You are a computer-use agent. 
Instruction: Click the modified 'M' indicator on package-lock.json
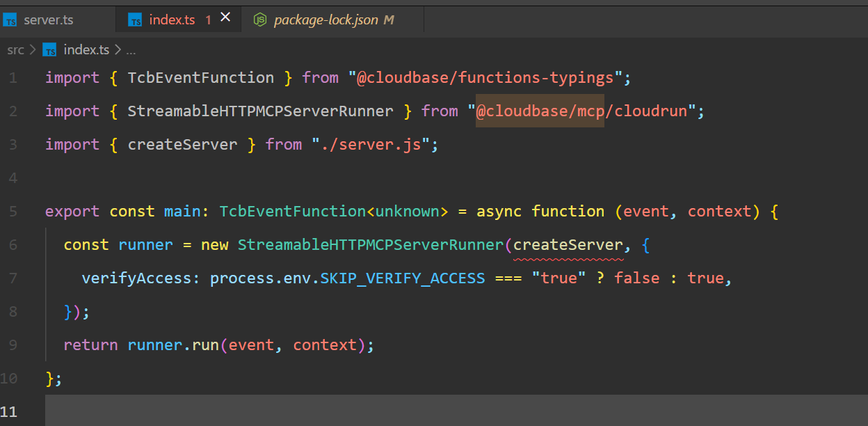(389, 20)
